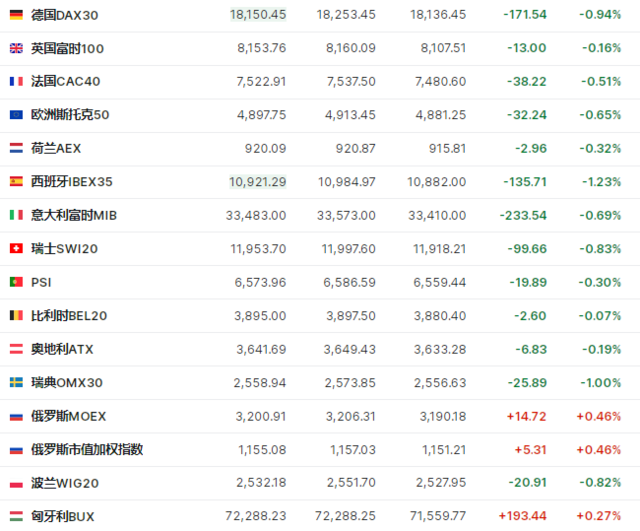Select the Euro Stoxx 50 high 4,913.45
The width and height of the screenshot is (640, 531).
point(350,115)
